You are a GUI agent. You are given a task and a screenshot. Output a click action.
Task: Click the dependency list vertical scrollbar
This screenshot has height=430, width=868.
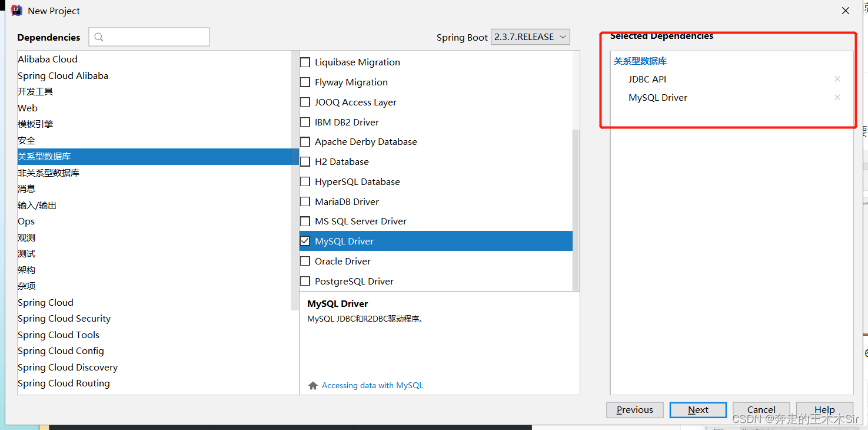576,210
